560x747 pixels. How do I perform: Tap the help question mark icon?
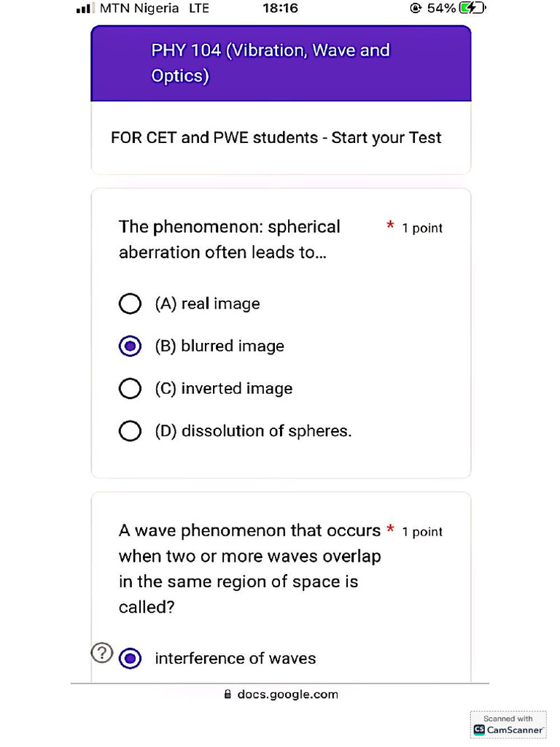pos(101,653)
